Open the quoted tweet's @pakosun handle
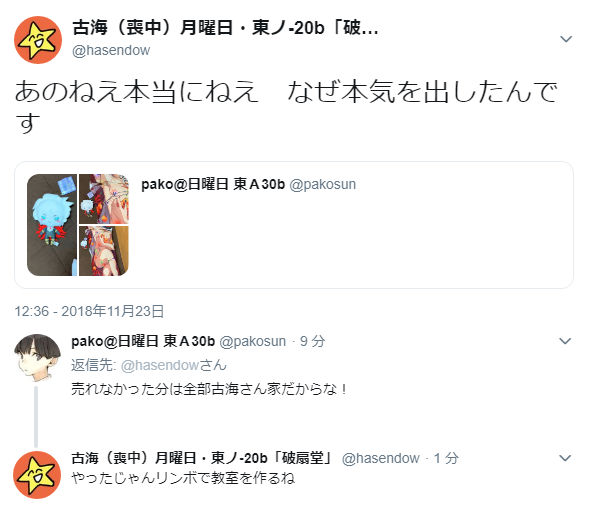The width and height of the screenshot is (594, 509). point(322,184)
